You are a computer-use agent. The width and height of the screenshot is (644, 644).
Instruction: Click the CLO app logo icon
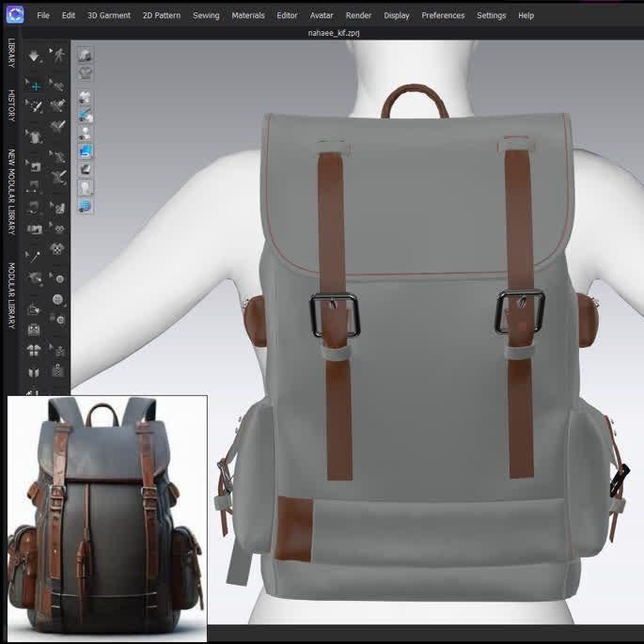(x=14, y=15)
